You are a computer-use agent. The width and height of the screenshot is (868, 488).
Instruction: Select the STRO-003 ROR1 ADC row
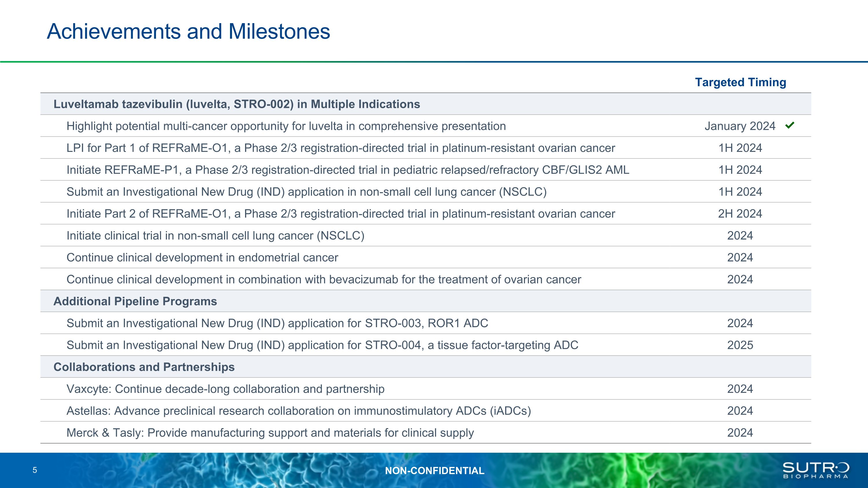click(x=277, y=323)
